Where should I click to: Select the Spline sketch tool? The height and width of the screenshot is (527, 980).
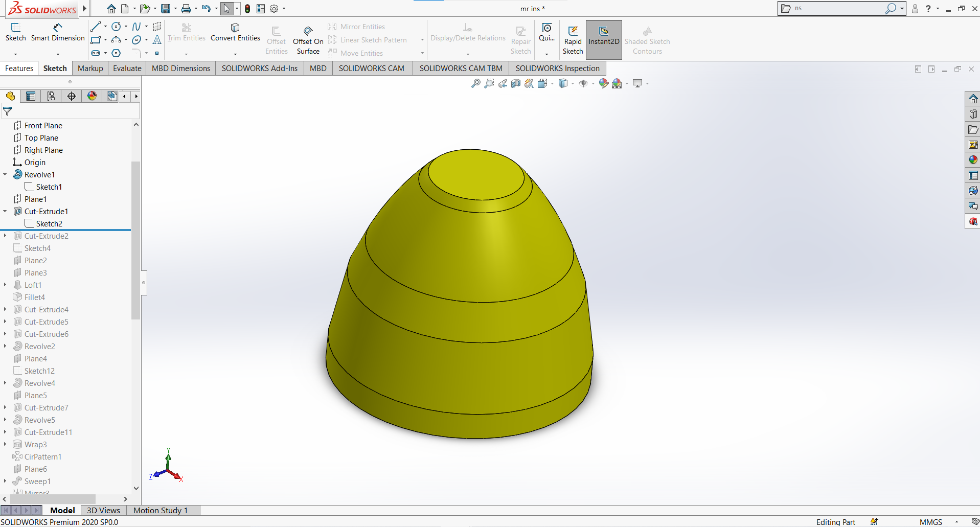[x=136, y=27]
